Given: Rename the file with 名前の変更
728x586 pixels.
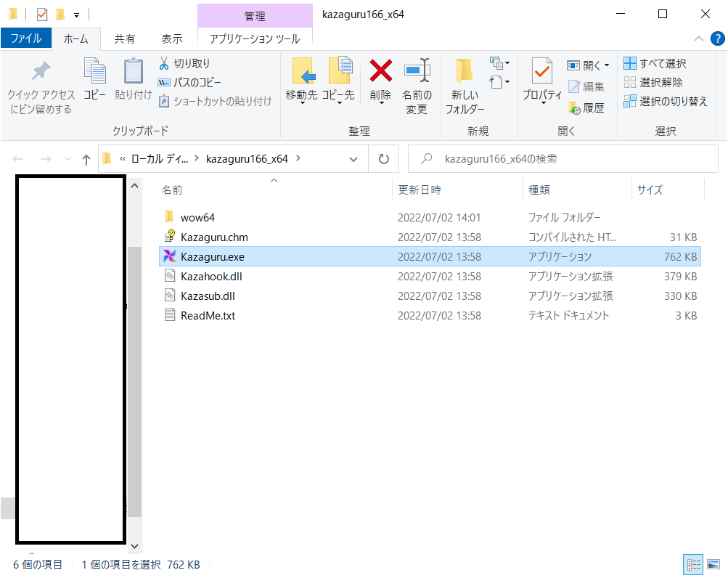Looking at the screenshot, I should [x=417, y=86].
